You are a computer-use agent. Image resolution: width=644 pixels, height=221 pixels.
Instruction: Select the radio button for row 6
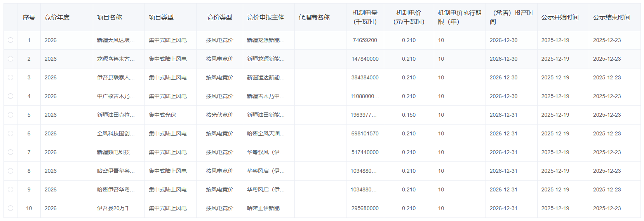10,133
